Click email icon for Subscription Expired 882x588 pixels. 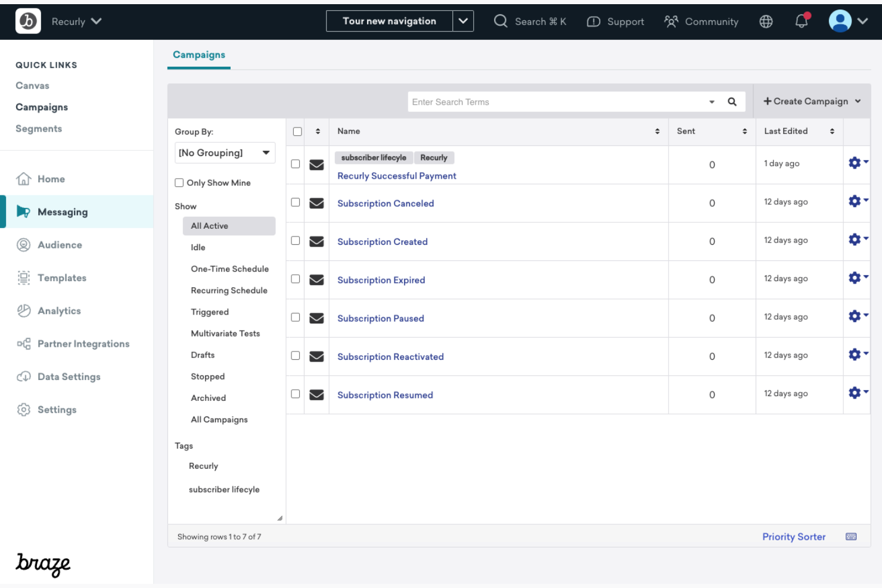[x=316, y=280]
